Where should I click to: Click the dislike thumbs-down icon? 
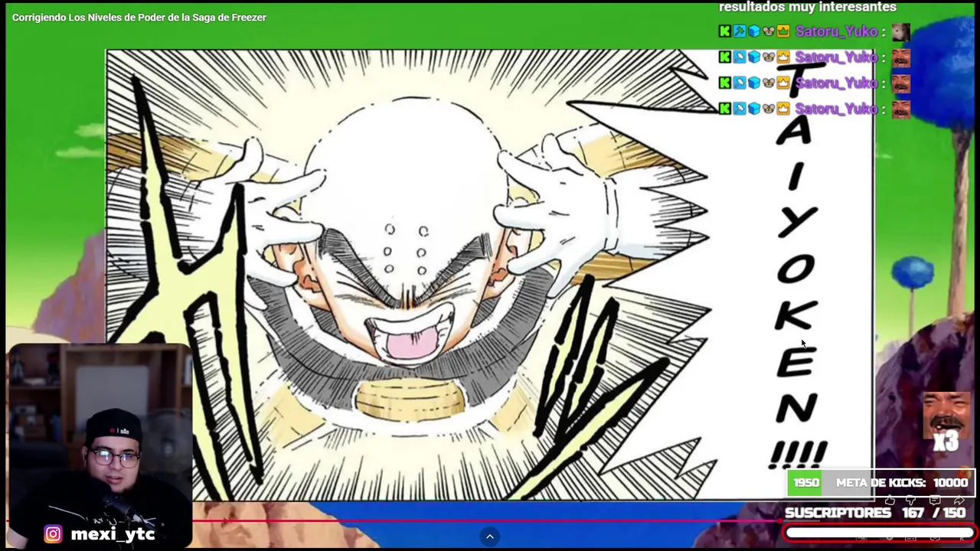[911, 500]
